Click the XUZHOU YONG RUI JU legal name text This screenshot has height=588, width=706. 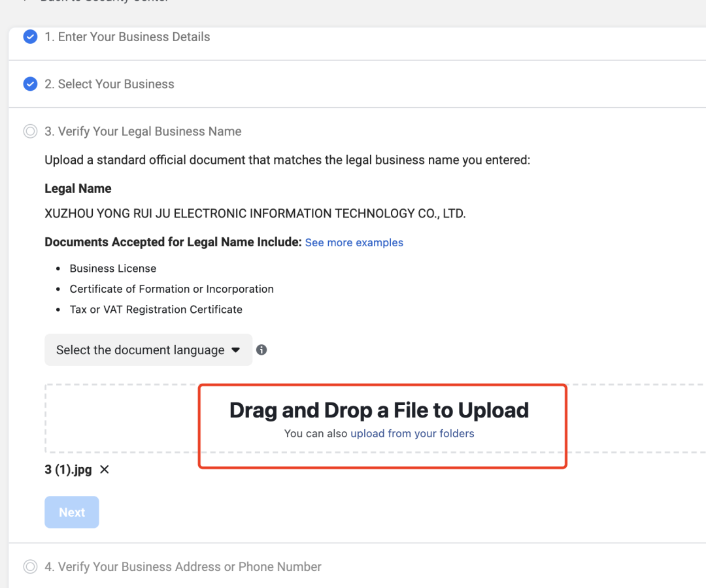[255, 213]
